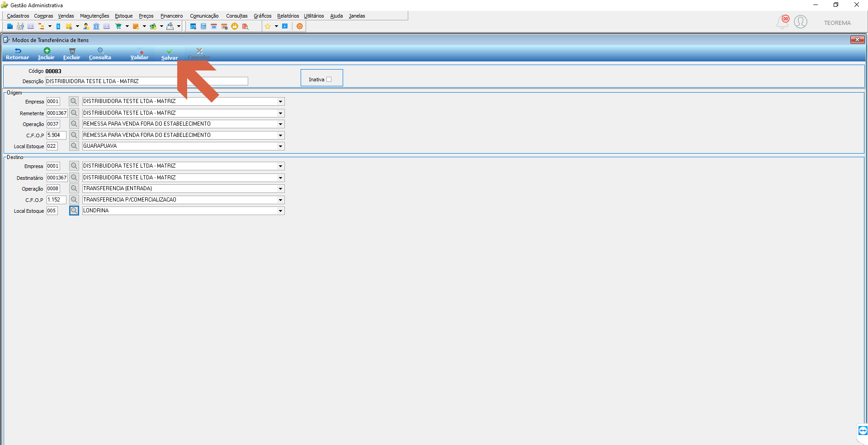The width and height of the screenshot is (868, 445).
Task: Click the Incluir button
Action: [46, 54]
